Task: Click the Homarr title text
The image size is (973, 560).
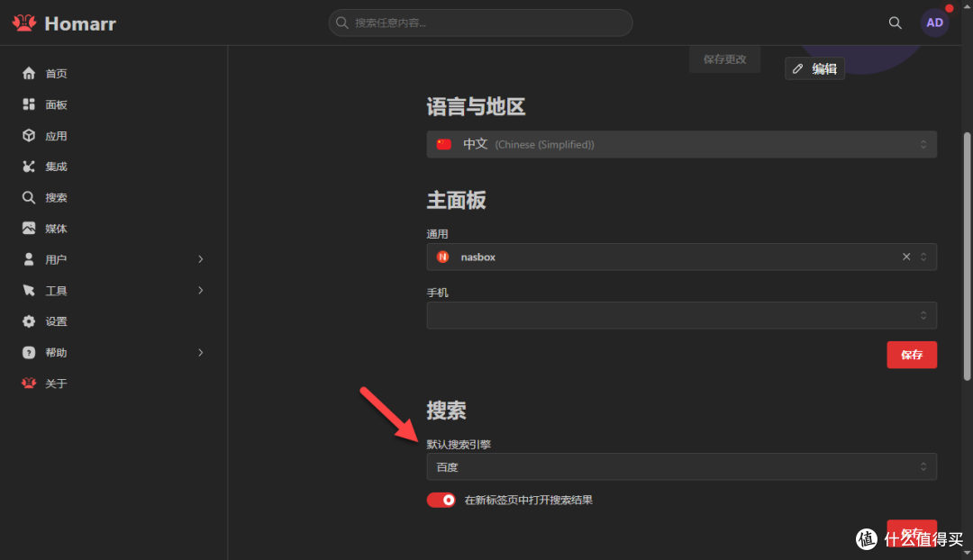Action: point(80,23)
